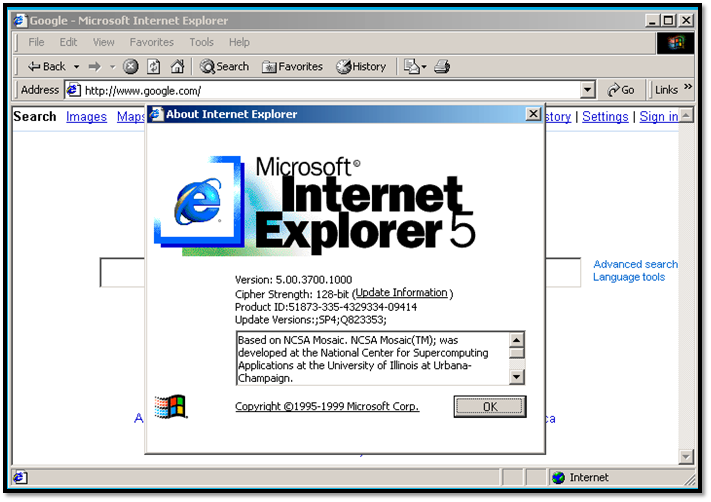Click the Sign in link

click(659, 117)
